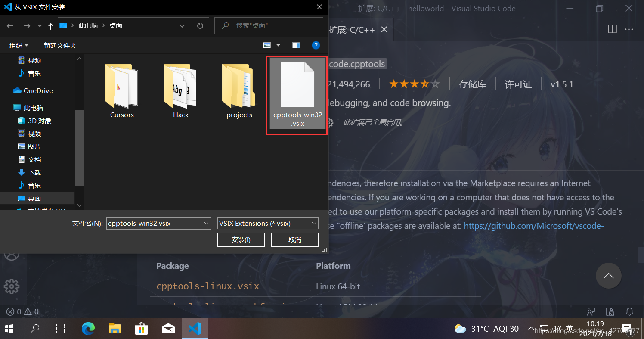
Task: Open the 许可证 license link
Action: click(x=518, y=84)
